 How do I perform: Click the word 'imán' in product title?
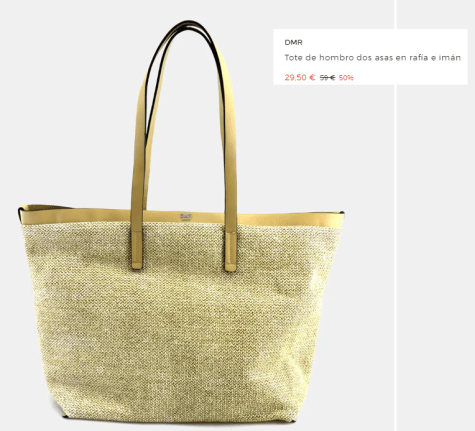450,57
